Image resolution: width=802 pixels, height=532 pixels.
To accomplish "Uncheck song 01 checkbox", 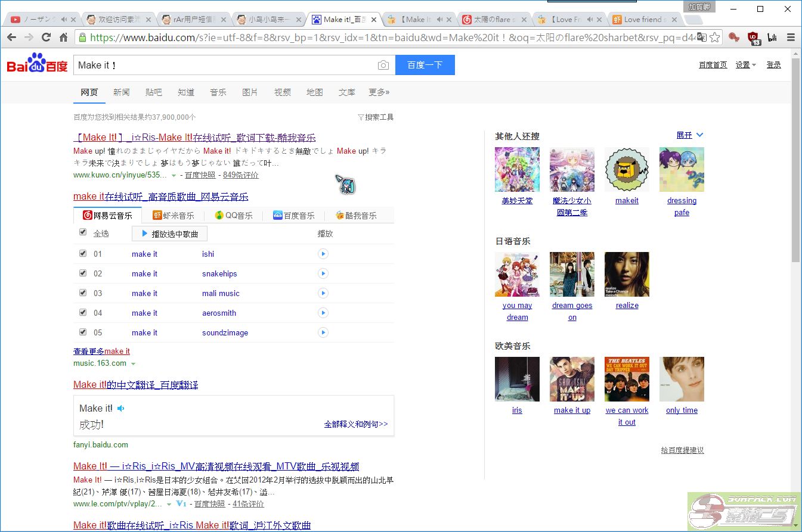I will (83, 253).
